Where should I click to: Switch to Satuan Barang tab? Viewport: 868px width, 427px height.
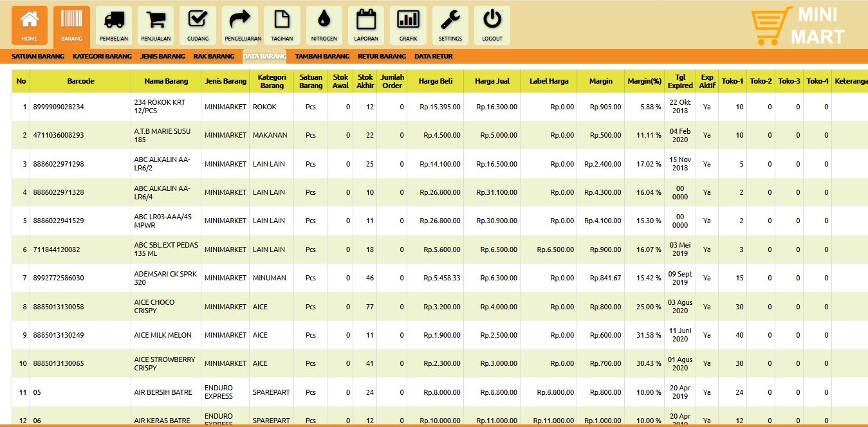(x=38, y=57)
